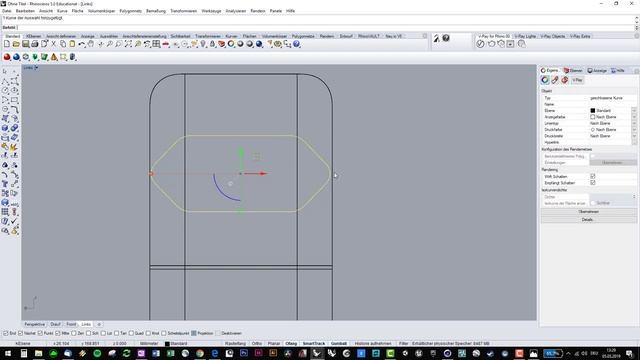Image resolution: width=640 pixels, height=360 pixels.
Task: Toggle the Gumball status bar button
Action: 339,344
